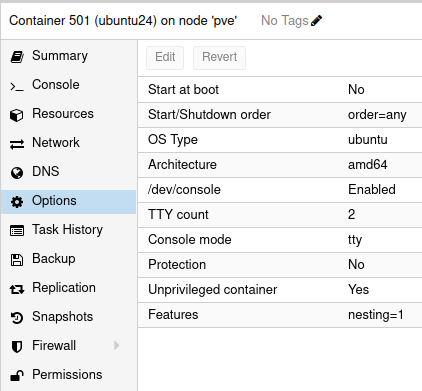
Task: Click the Replication retweet icon
Action: pyautogui.click(x=17, y=289)
